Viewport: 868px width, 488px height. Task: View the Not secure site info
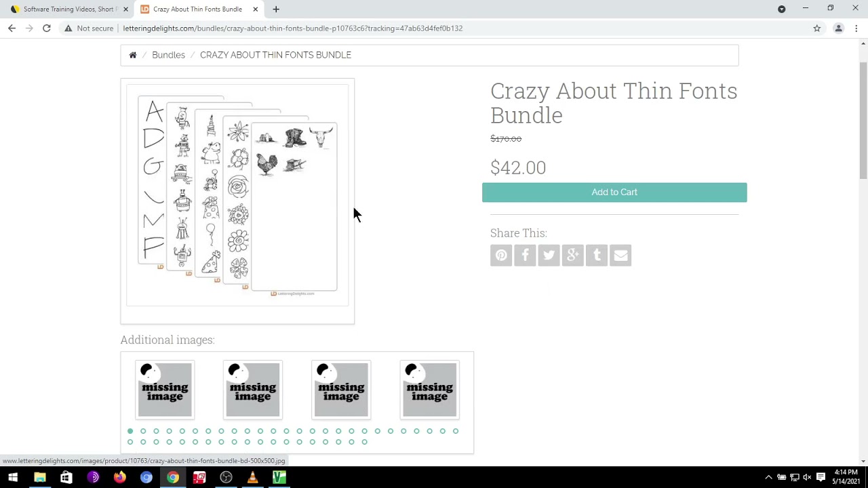pyautogui.click(x=89, y=28)
